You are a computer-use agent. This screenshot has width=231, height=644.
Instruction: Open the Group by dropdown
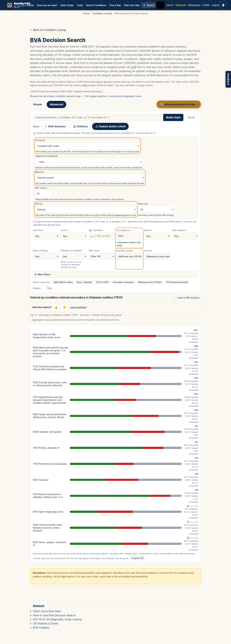tap(87, 146)
